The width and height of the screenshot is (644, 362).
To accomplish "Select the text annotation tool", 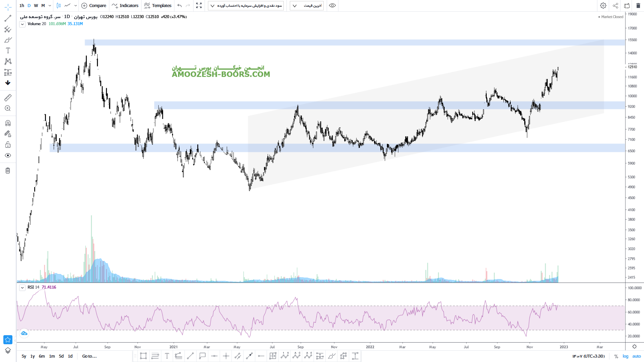I will (x=8, y=51).
